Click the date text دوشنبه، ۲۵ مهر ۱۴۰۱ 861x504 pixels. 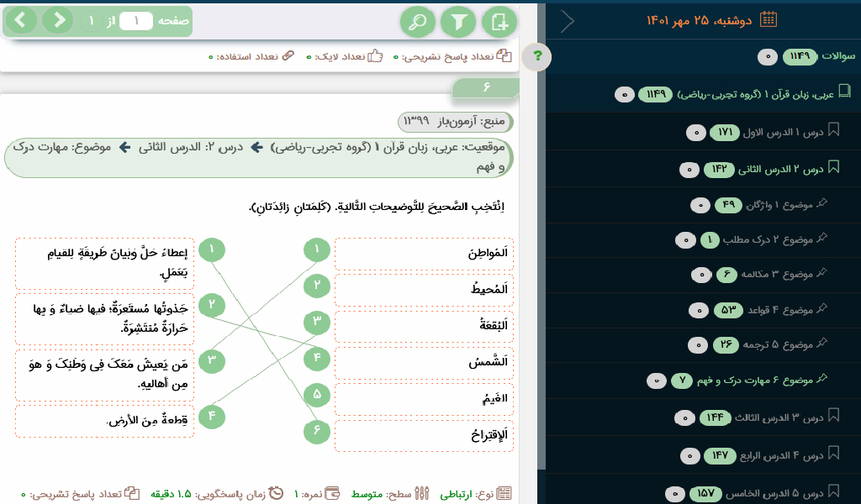pos(699,21)
